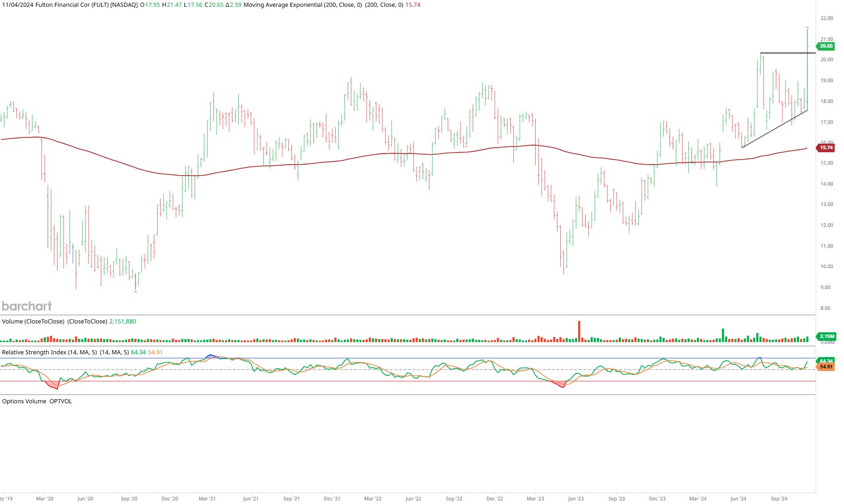Click the Mar '21 date axis label
This screenshot has width=844, height=504.
207,499
